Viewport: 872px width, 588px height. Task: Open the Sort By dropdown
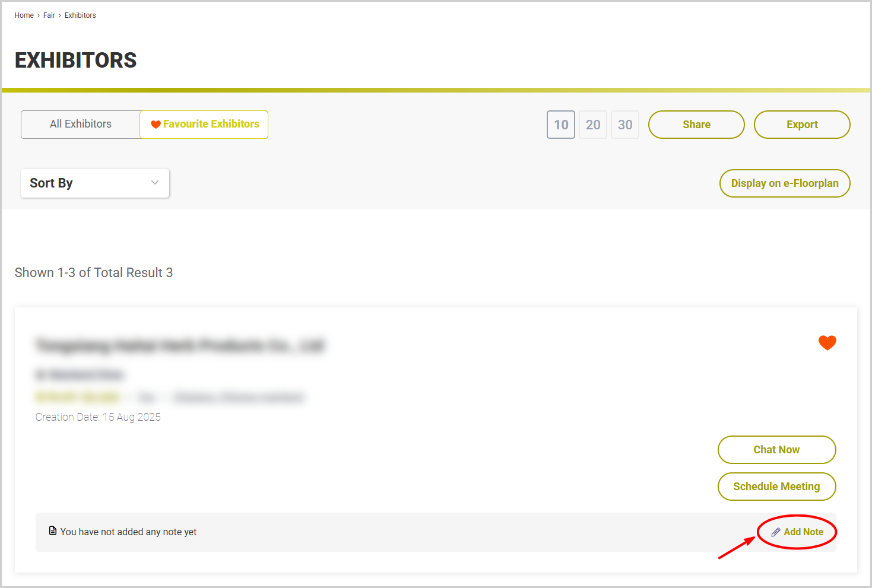pos(95,183)
